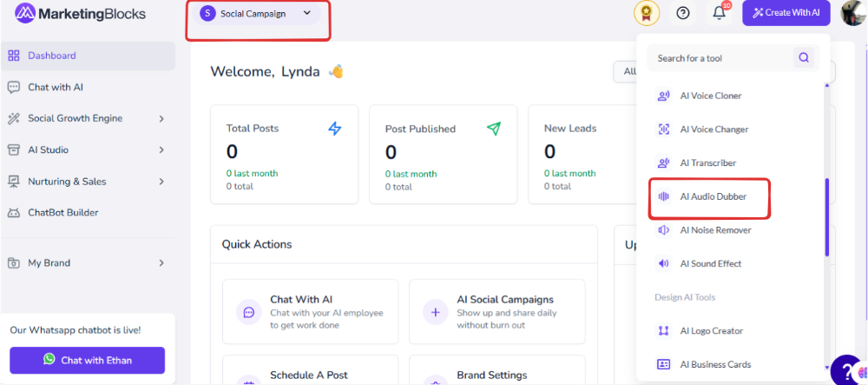
Task: Click the Chat with Ethan button
Action: click(x=88, y=360)
